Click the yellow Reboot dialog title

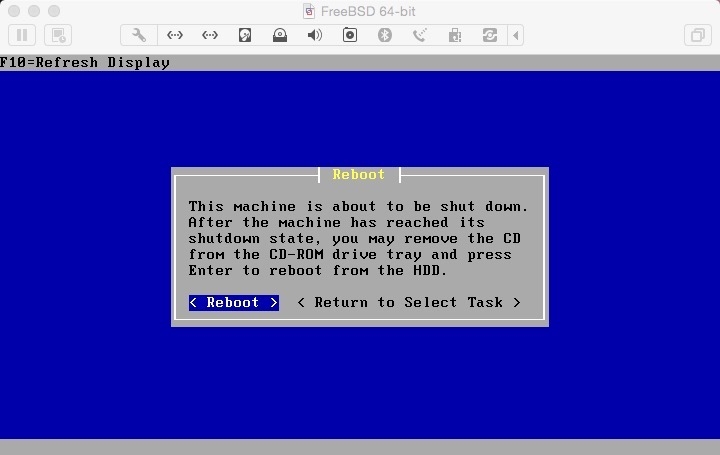click(x=359, y=174)
